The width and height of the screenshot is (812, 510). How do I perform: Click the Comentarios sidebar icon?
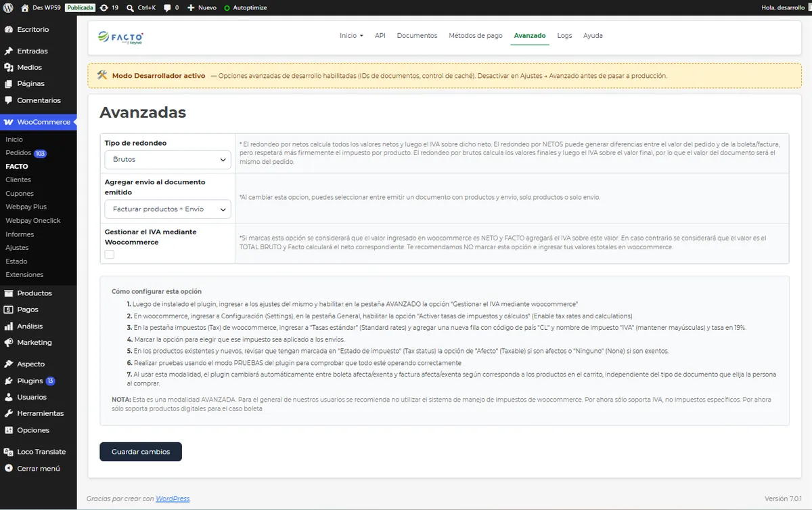pyautogui.click(x=9, y=100)
